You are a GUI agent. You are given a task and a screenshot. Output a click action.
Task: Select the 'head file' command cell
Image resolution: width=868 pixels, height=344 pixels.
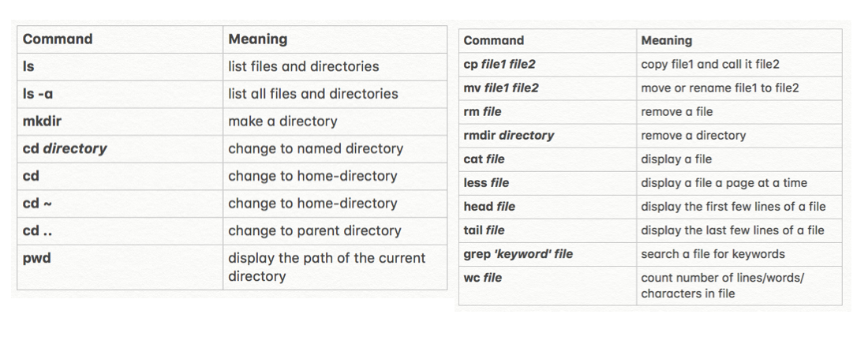[x=548, y=207]
